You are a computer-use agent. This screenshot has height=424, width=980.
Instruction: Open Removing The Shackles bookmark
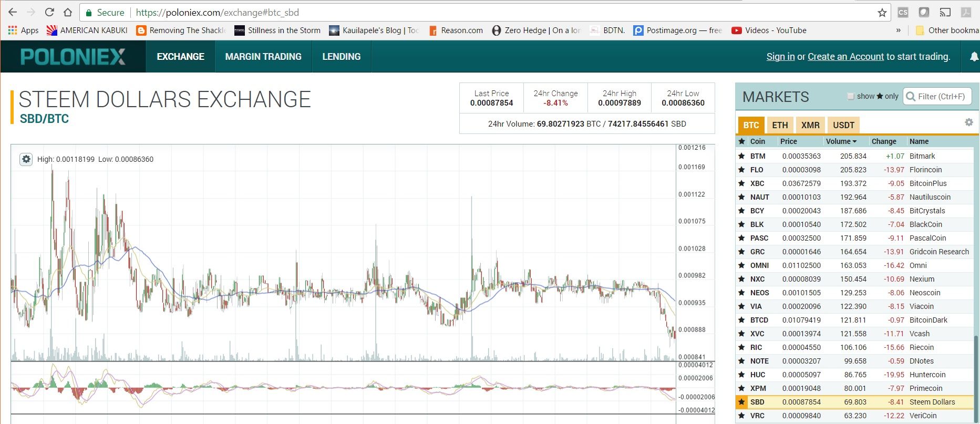click(x=181, y=30)
